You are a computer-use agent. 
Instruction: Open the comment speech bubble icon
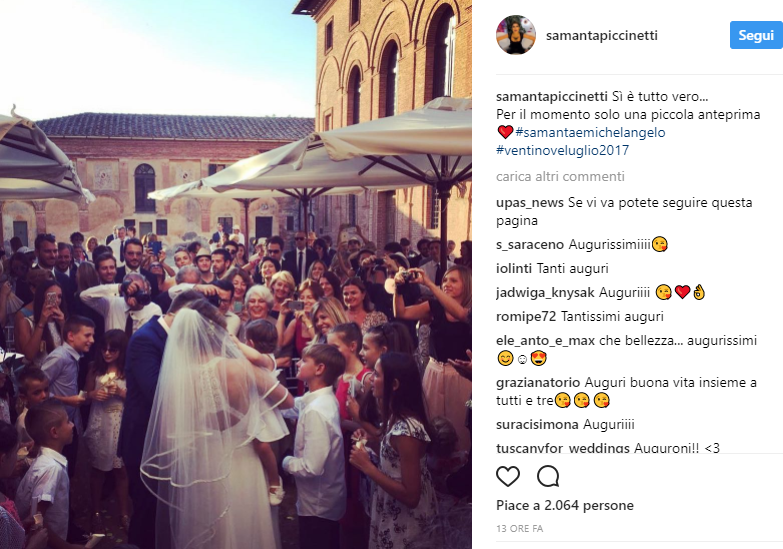click(548, 477)
